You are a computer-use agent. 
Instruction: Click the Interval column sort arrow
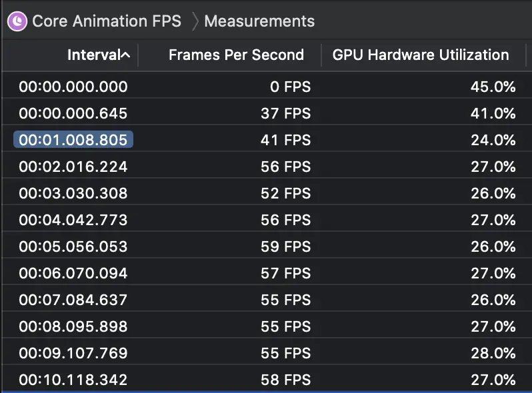[x=125, y=55]
